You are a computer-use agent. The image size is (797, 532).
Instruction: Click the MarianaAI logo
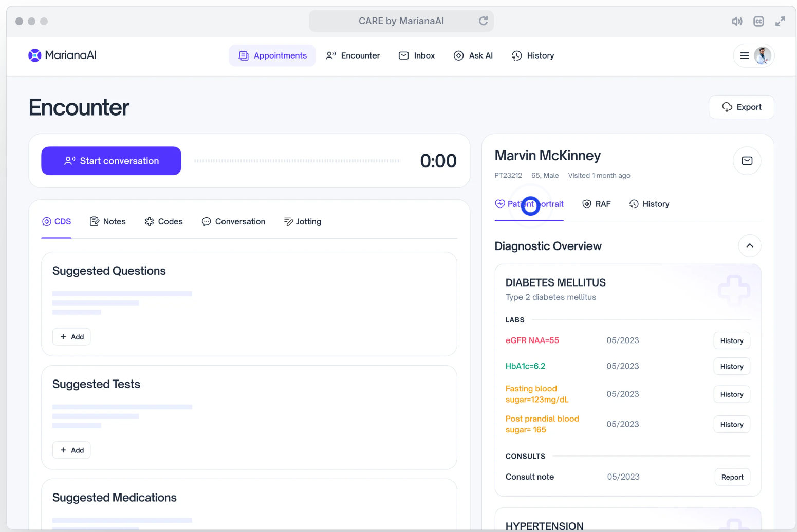tap(62, 55)
